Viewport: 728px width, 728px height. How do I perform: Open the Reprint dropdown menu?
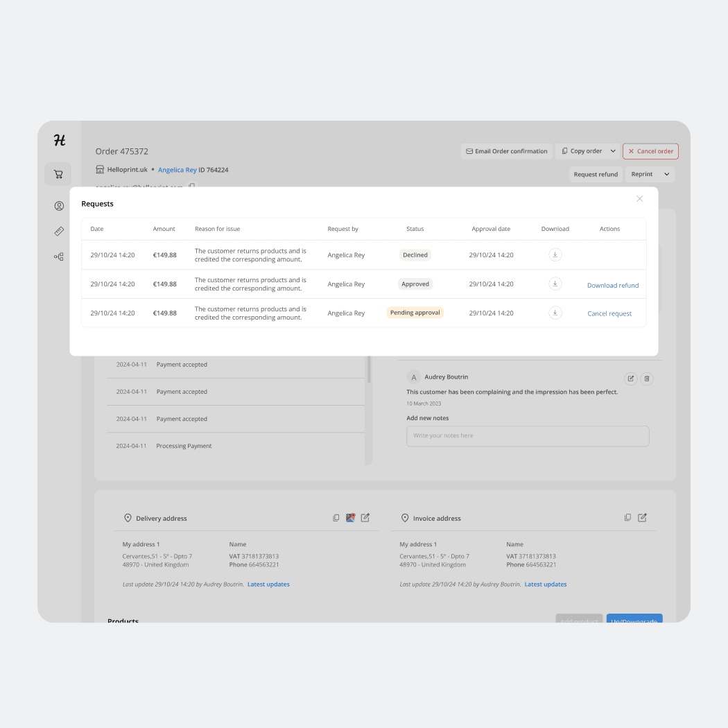click(666, 174)
